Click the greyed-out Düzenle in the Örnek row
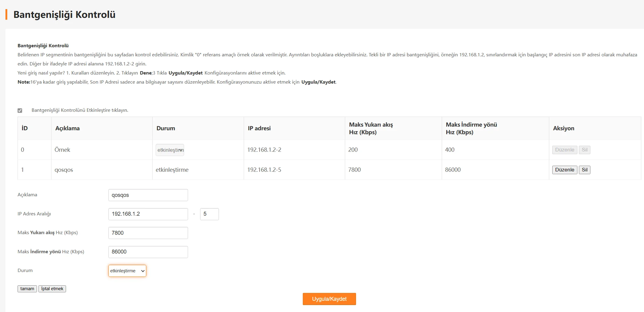The height and width of the screenshot is (312, 644). 564,150
